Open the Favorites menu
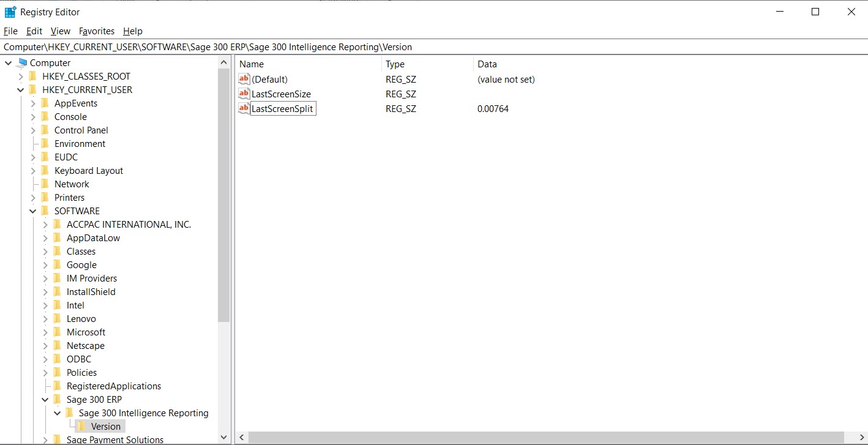 97,31
